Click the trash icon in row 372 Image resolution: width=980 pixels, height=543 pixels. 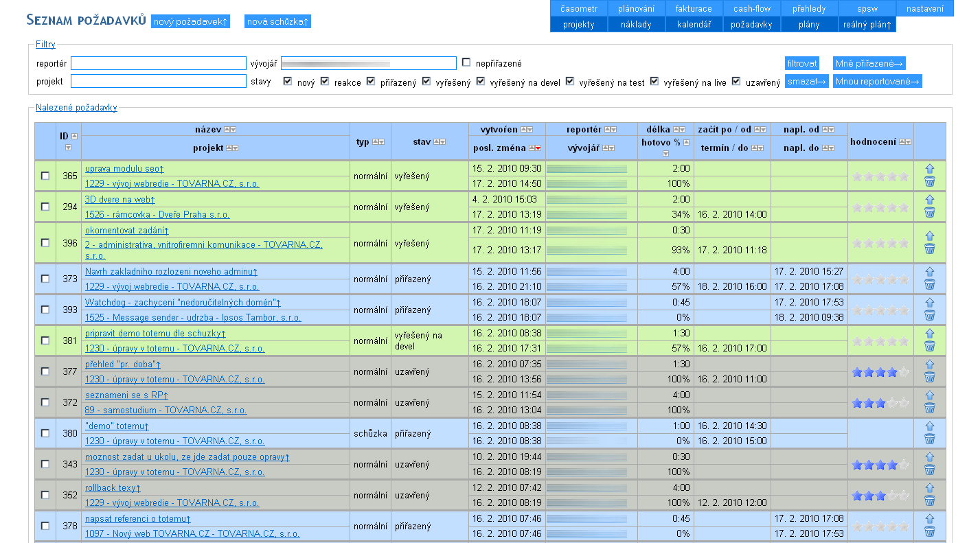point(930,408)
